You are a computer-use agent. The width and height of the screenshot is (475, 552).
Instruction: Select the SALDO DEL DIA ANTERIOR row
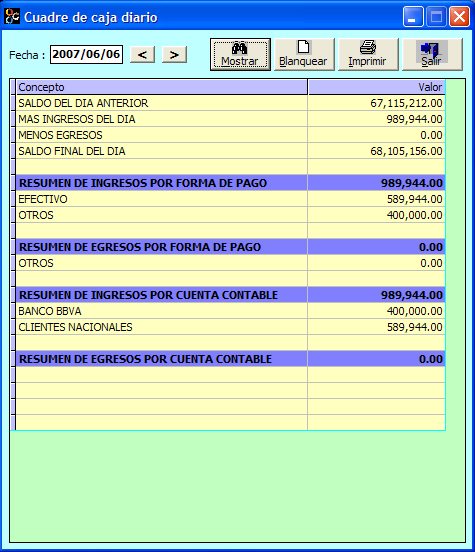point(231,103)
